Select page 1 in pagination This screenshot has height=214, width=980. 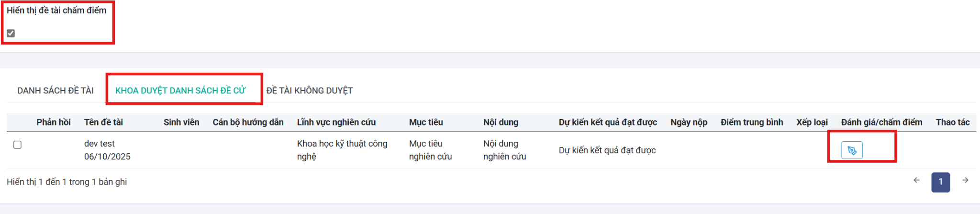[940, 182]
